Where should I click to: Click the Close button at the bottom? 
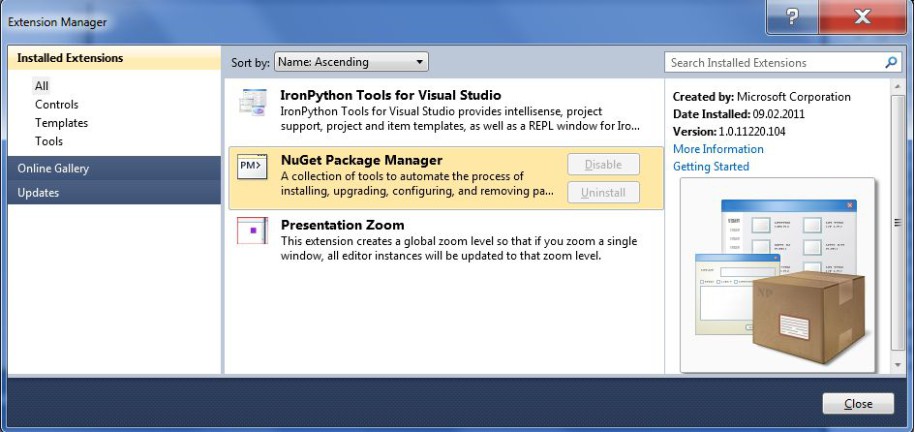click(858, 404)
